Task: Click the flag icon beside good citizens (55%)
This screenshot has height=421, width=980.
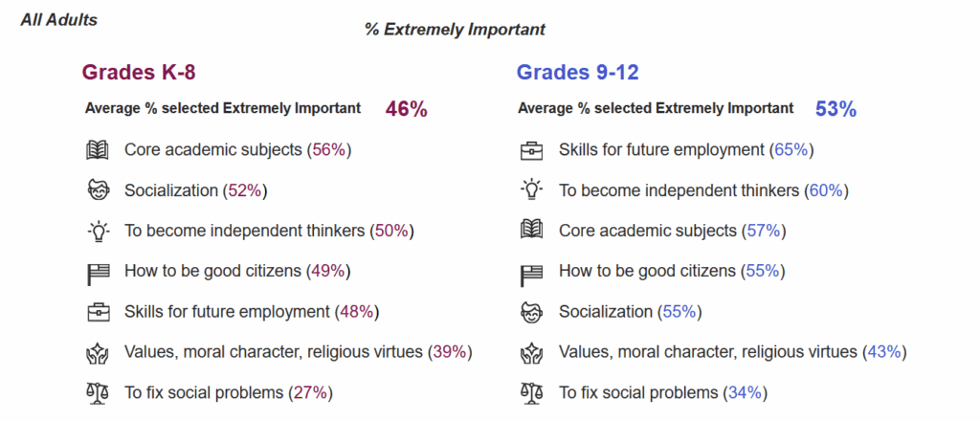Action: [530, 272]
